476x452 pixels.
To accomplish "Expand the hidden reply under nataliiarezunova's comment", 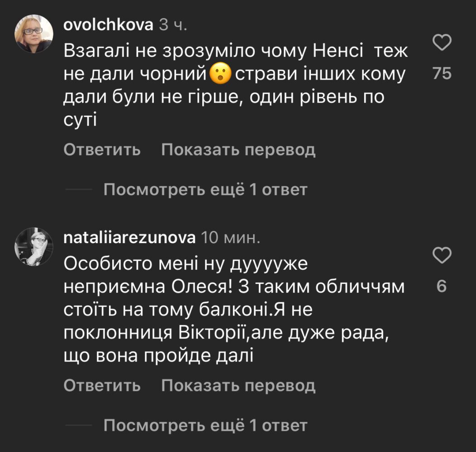I will tap(205, 425).
